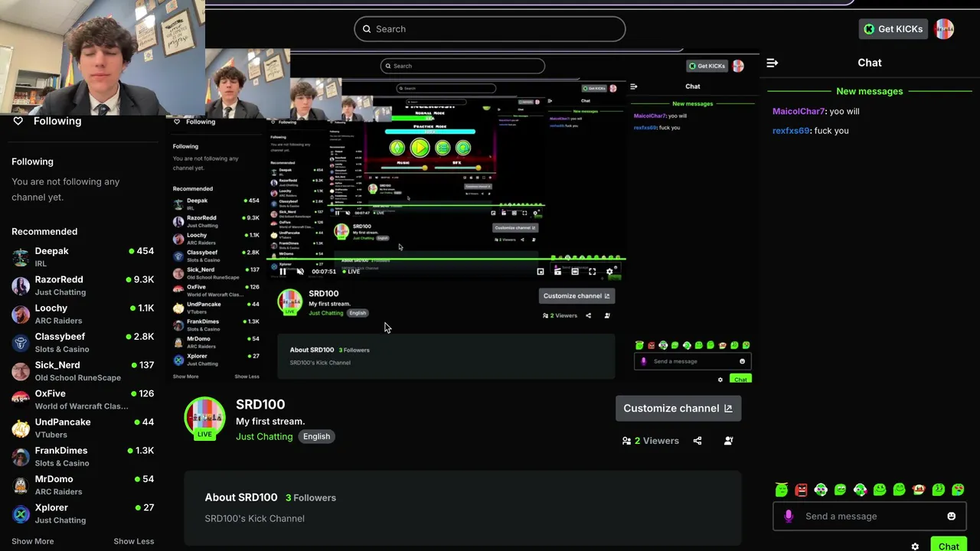Open OxFive's World of Warcraft stream
Screen dimensions: 980x551
pos(83,399)
